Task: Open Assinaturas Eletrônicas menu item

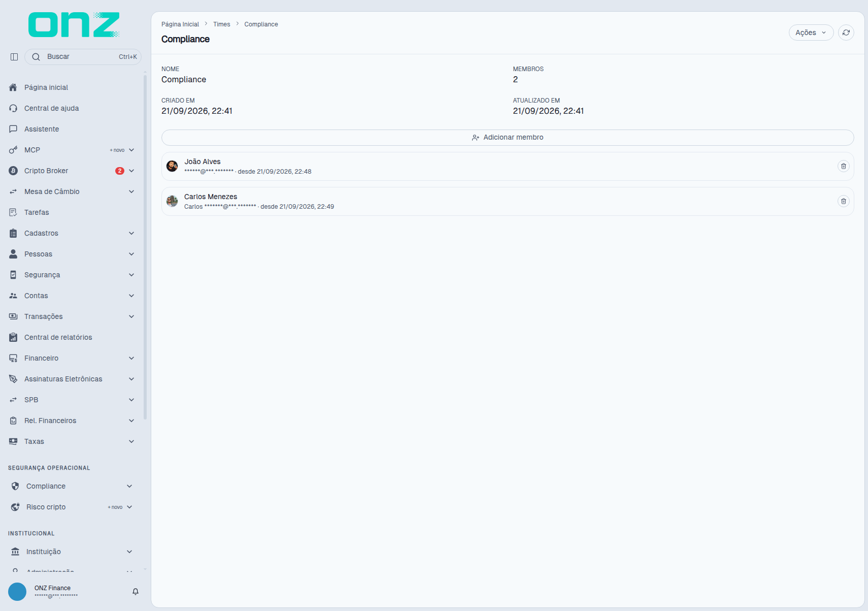Action: 72,379
